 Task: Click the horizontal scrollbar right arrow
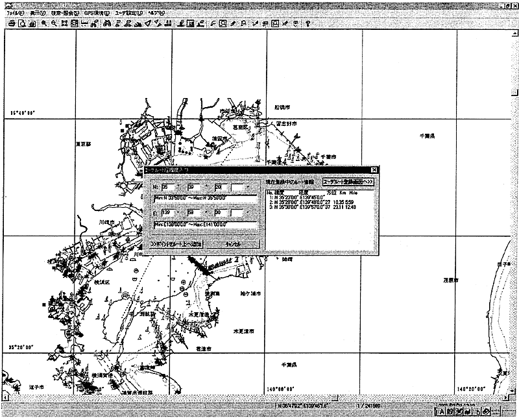click(505, 397)
